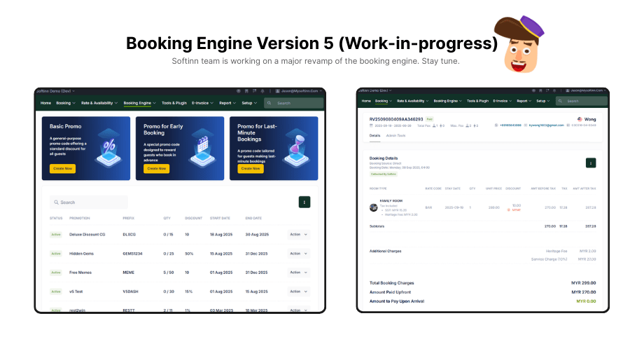Click the guest phone number link
The height and width of the screenshot is (337, 644).
pos(510,125)
